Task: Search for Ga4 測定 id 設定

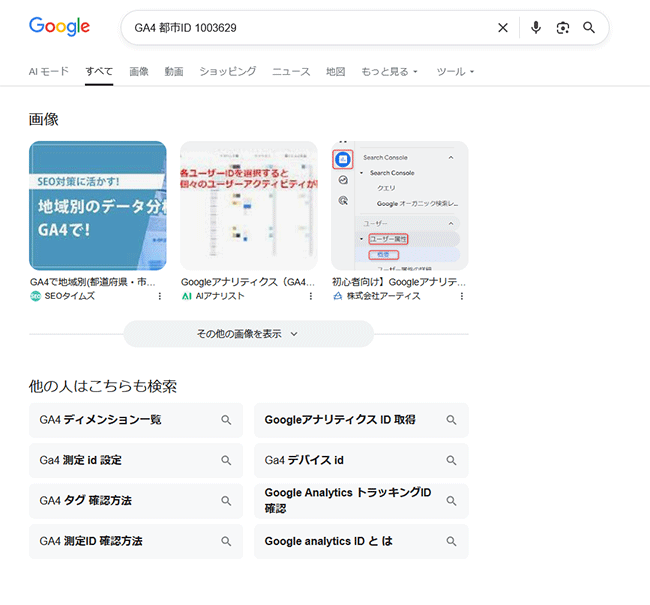Action: (x=136, y=460)
